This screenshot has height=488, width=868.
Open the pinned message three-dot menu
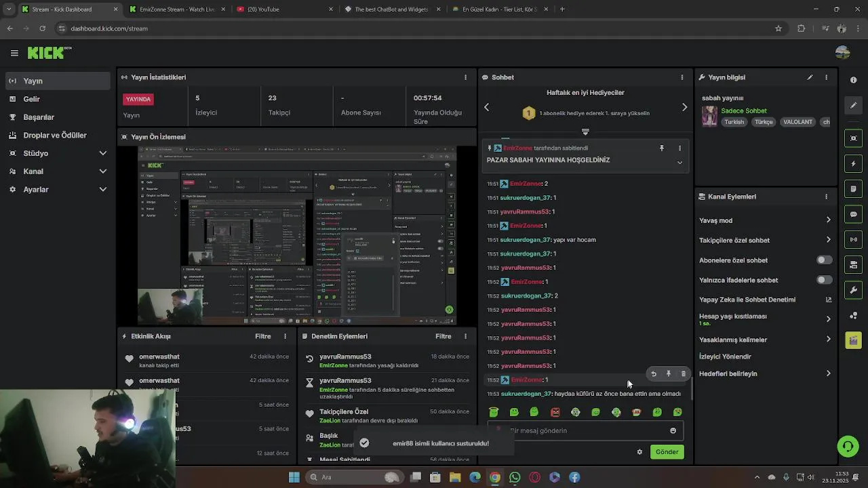tap(679, 148)
